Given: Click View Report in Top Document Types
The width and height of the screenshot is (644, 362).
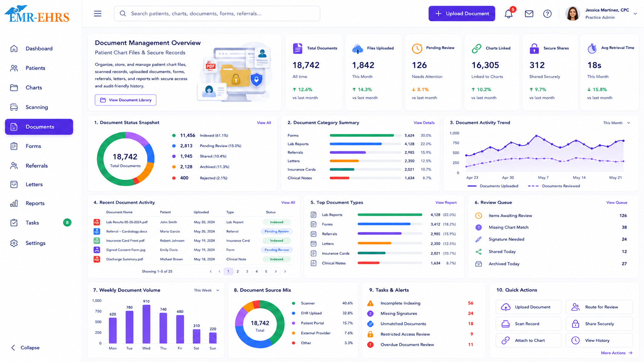Looking at the screenshot, I should point(446,202).
